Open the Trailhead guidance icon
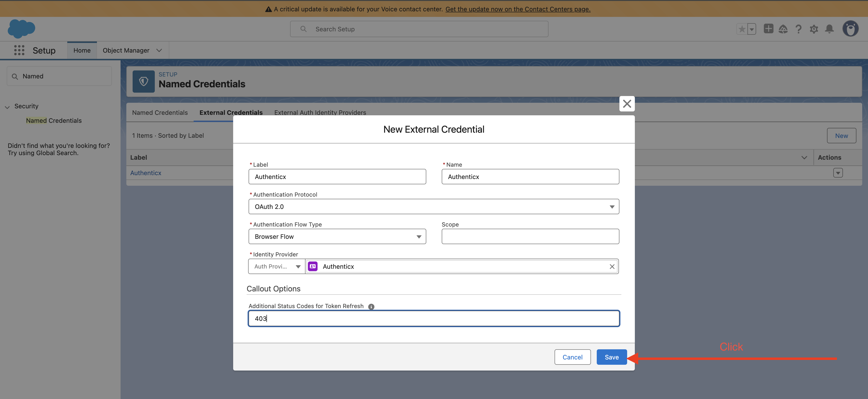This screenshot has width=868, height=399. coord(783,29)
